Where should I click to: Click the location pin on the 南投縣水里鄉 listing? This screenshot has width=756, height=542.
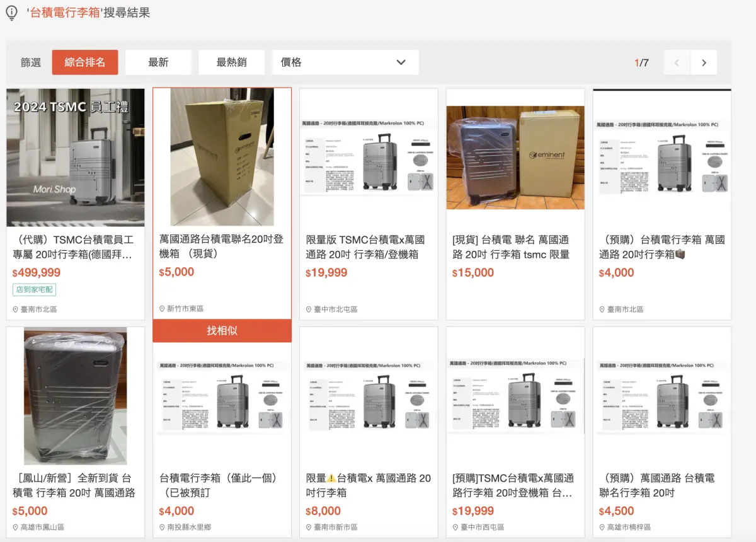click(x=163, y=528)
